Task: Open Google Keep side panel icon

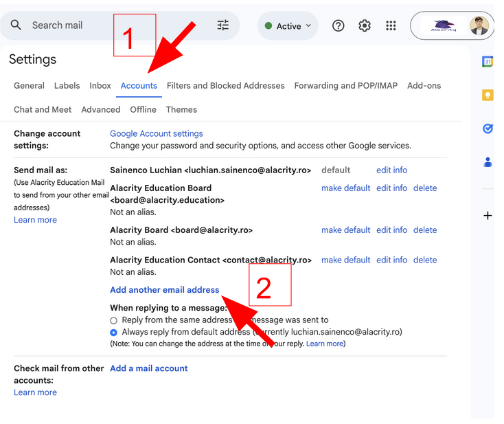Action: click(488, 96)
